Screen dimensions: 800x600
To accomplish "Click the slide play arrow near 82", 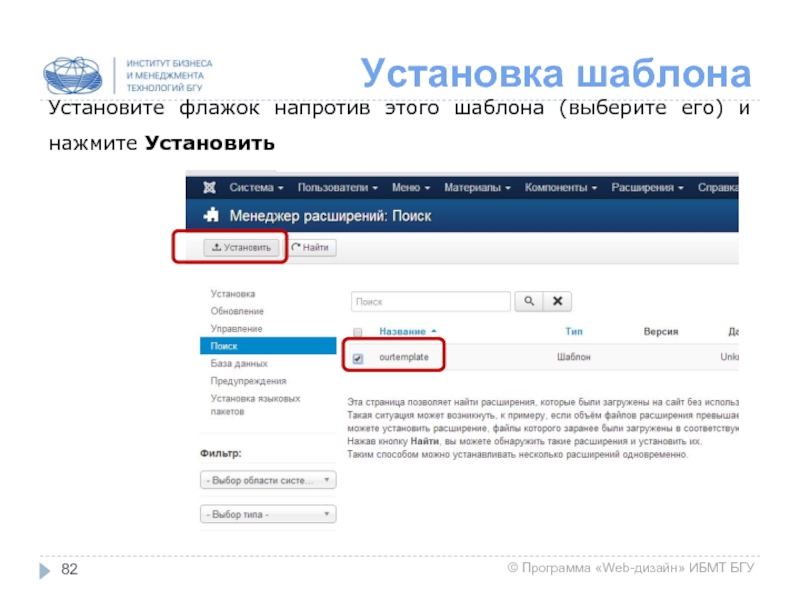I will [x=45, y=570].
